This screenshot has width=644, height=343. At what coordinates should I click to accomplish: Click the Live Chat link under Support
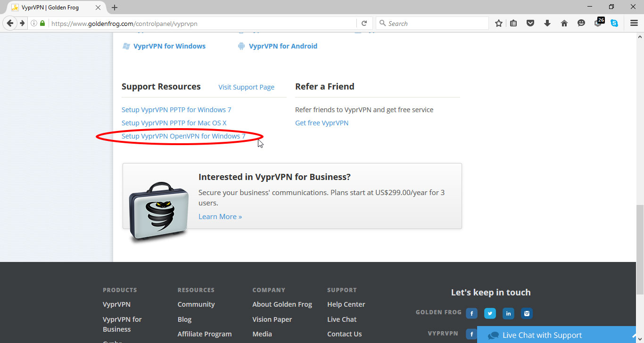342,319
